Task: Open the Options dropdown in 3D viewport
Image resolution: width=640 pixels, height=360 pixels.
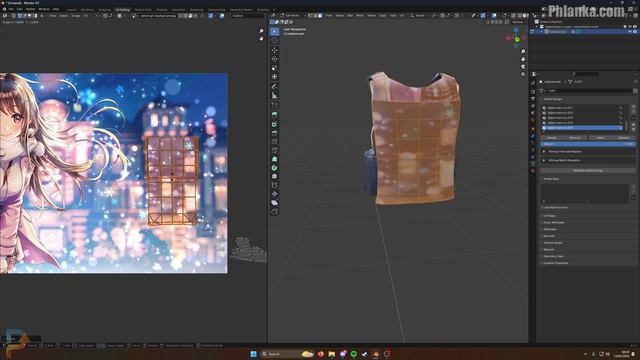Action: (519, 22)
